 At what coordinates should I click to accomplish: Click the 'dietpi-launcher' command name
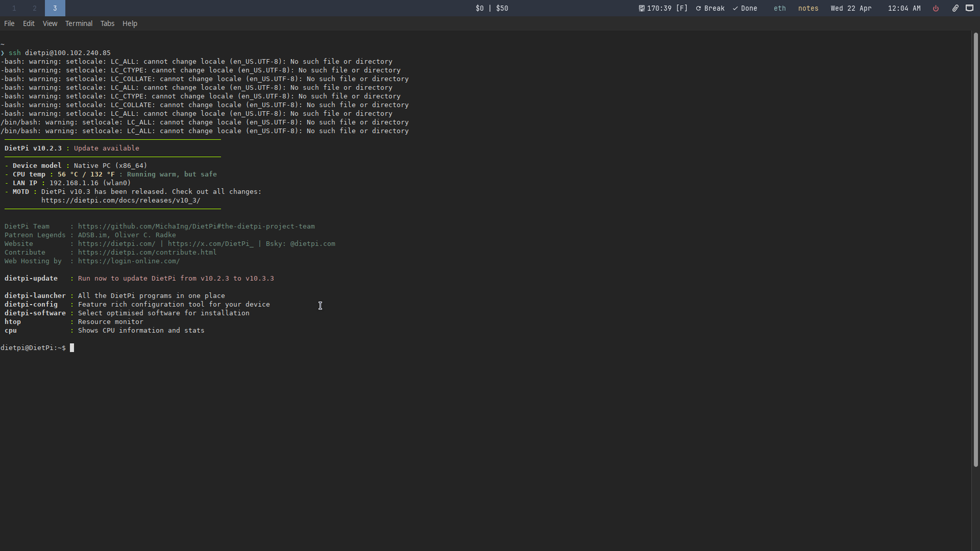[35, 296]
